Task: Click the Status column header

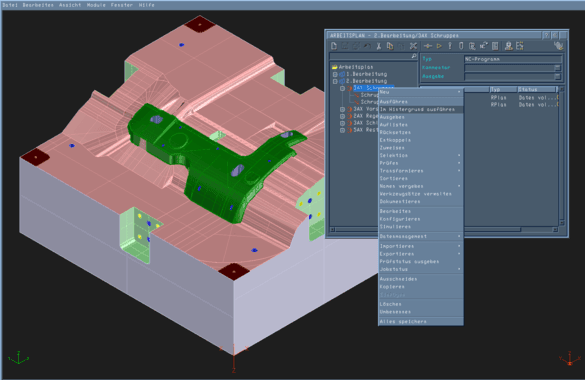Action: click(x=536, y=89)
